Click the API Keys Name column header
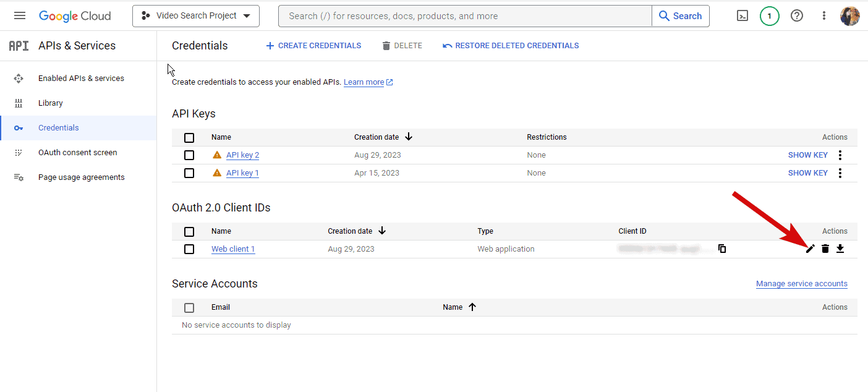This screenshot has width=868, height=392. coord(221,137)
